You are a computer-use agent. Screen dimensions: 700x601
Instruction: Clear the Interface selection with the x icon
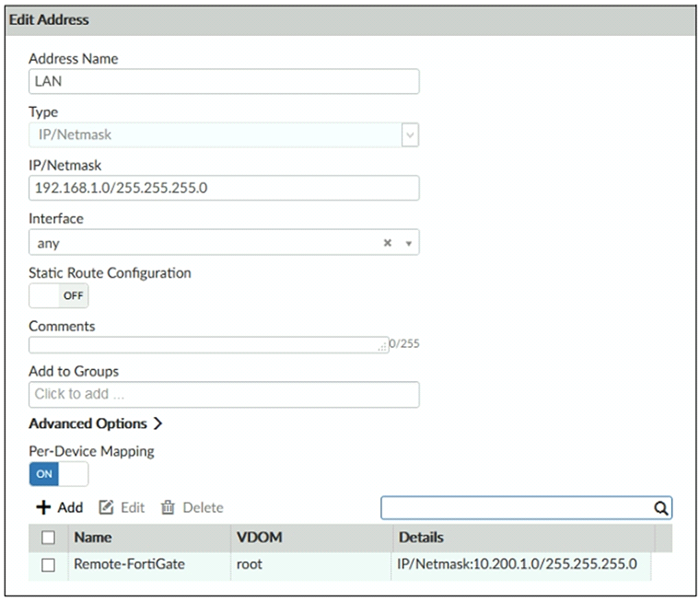388,243
